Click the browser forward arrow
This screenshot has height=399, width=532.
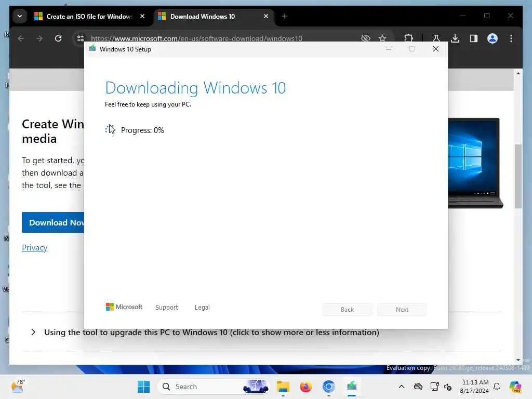39,38
